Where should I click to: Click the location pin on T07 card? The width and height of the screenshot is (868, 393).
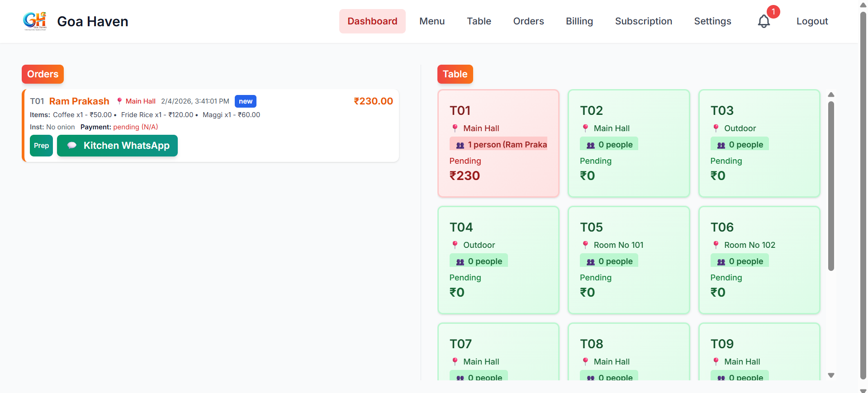(x=455, y=361)
